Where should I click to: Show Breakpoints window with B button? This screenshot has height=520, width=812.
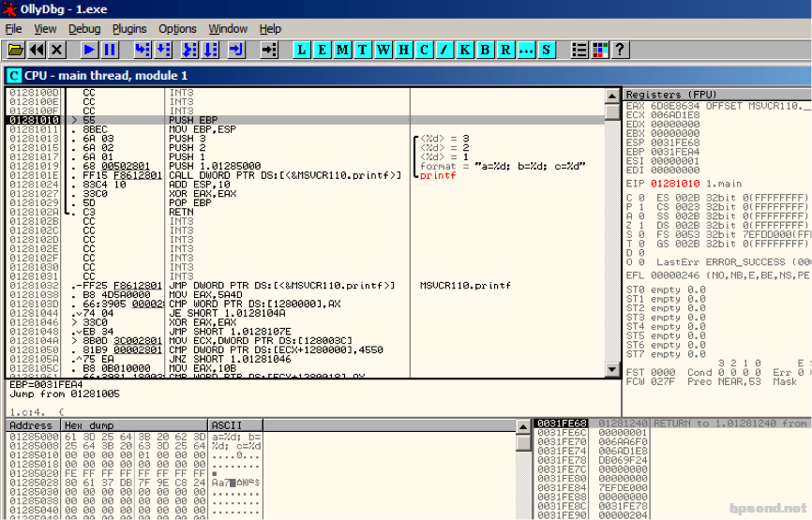pos(486,51)
